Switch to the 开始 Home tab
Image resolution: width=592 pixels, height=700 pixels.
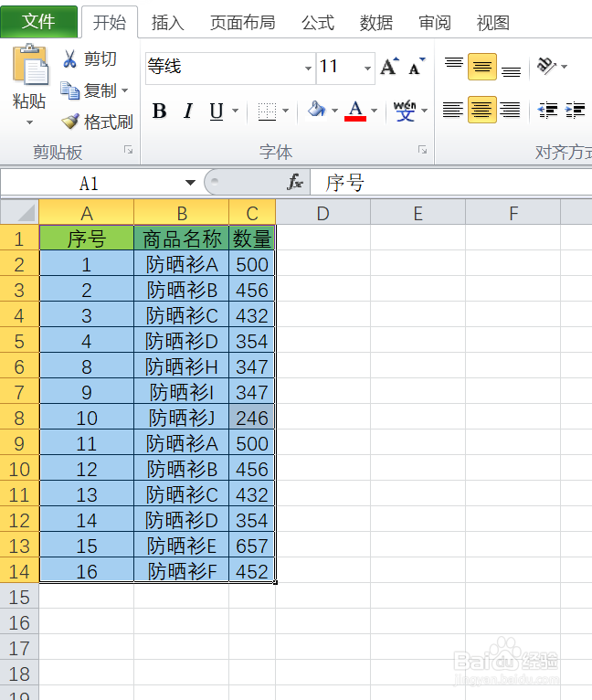tap(110, 22)
